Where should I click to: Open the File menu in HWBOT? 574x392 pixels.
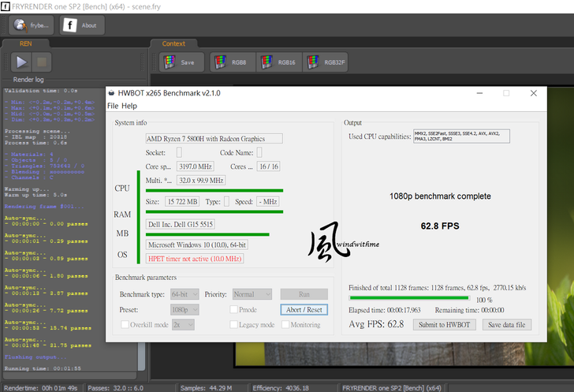click(x=113, y=106)
